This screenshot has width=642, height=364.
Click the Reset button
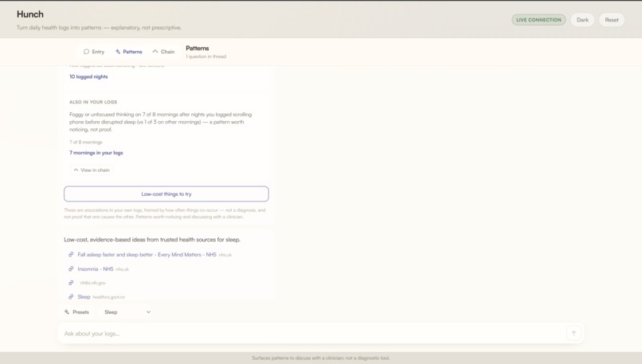click(612, 20)
